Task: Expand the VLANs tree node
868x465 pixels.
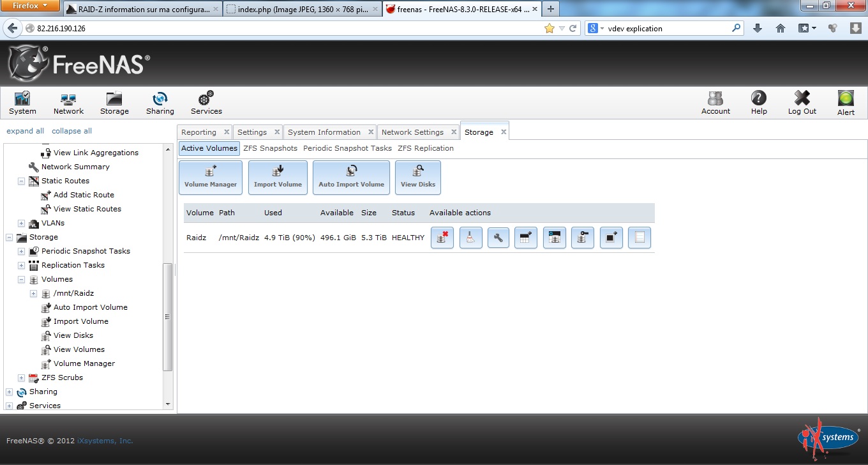Action: 21,223
